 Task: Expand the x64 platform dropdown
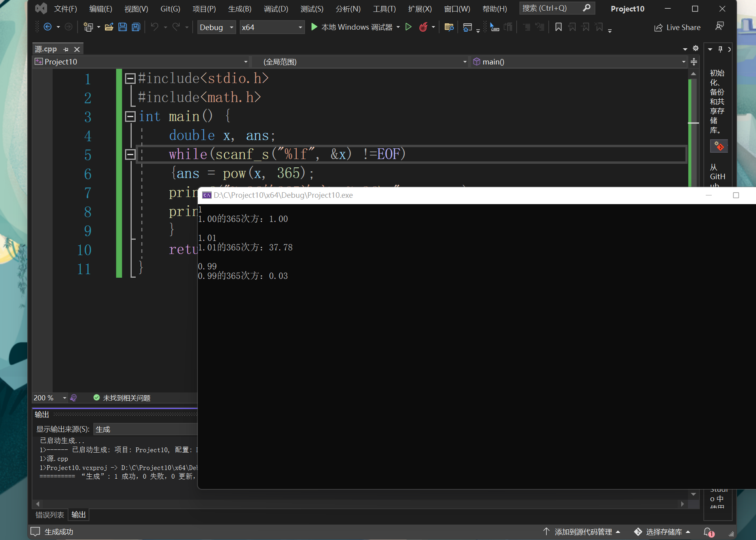pos(272,27)
